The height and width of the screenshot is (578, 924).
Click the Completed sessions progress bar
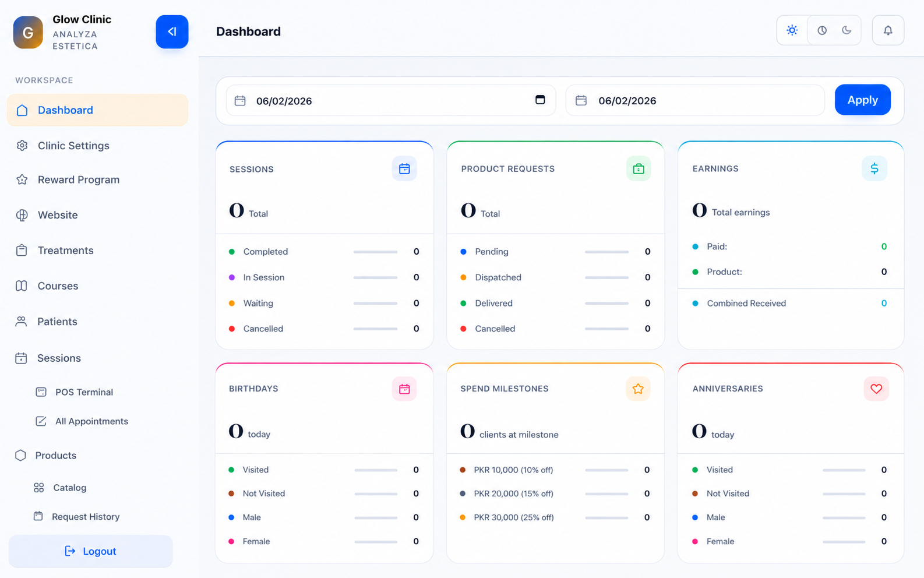coord(375,252)
